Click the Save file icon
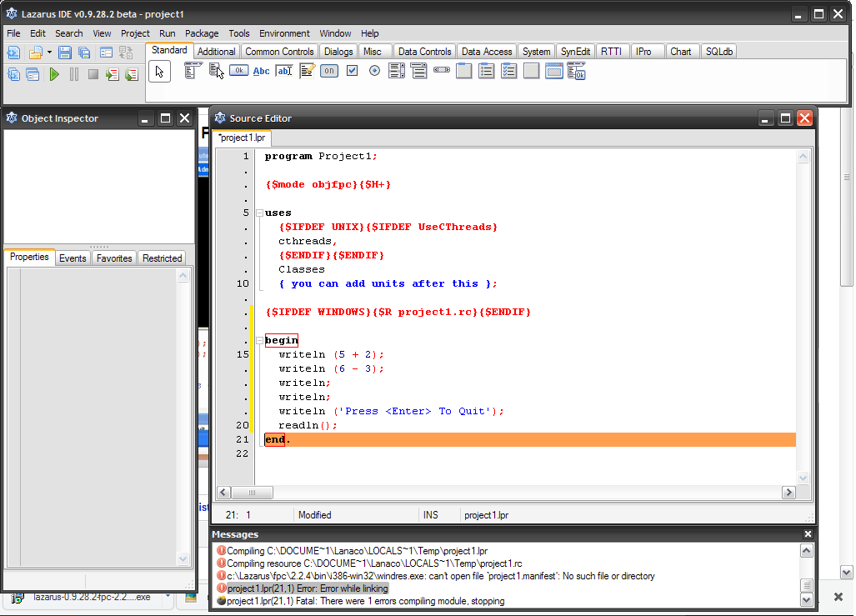856x616 pixels. [64, 53]
